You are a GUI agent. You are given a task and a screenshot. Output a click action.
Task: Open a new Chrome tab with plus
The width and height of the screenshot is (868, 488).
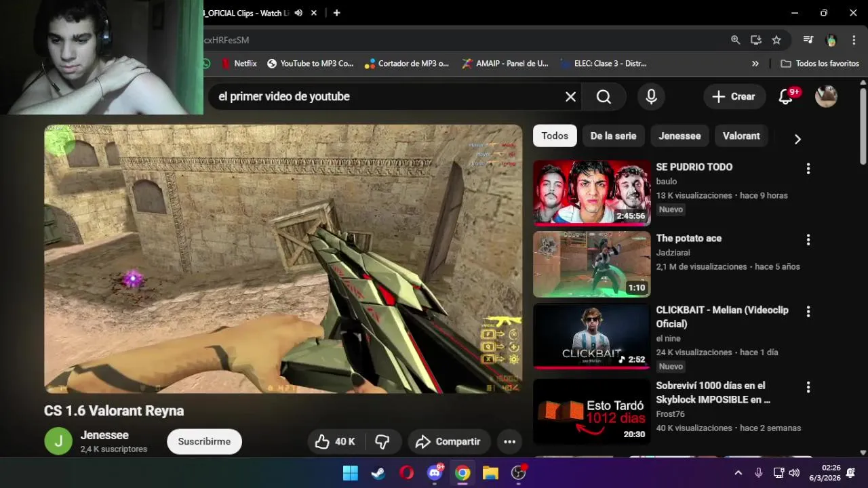pos(336,13)
